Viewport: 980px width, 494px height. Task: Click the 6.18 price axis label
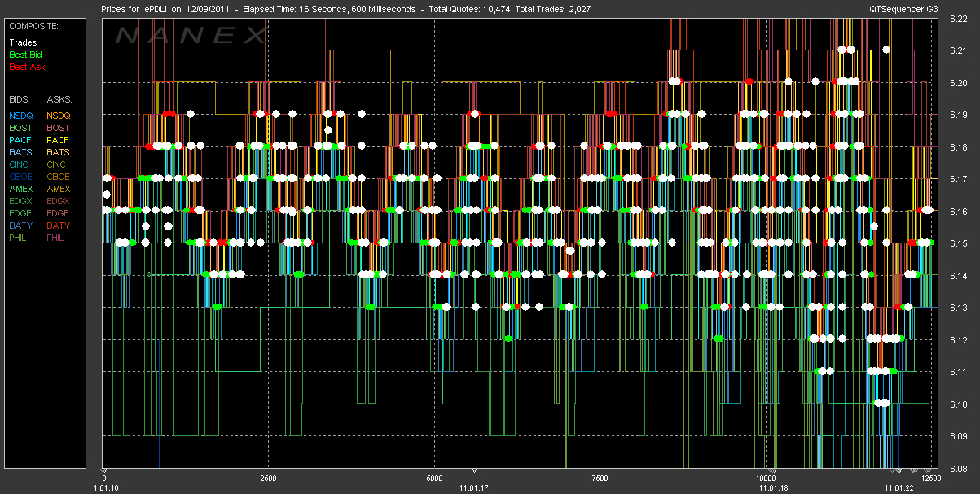(957, 147)
